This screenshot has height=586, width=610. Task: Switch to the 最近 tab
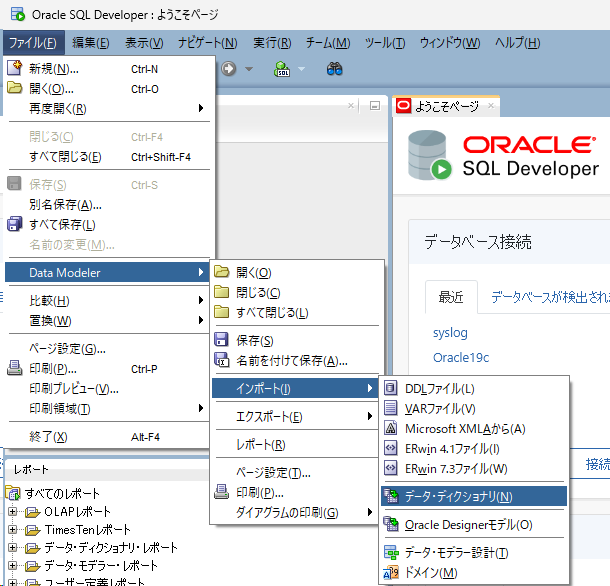(451, 297)
